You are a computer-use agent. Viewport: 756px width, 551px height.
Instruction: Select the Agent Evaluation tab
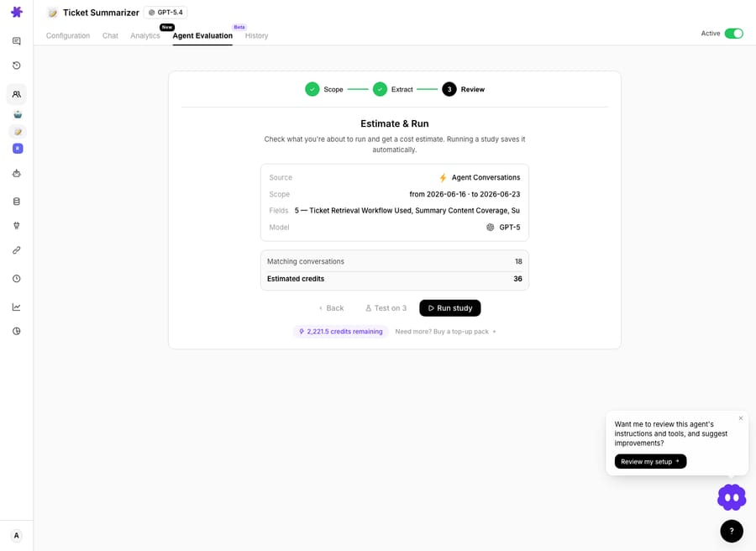[202, 35]
